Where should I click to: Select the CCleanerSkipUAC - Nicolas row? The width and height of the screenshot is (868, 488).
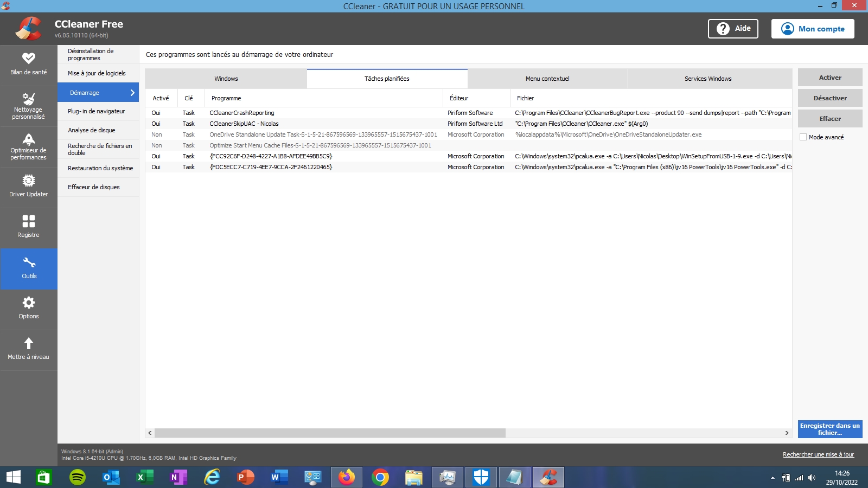click(x=469, y=124)
